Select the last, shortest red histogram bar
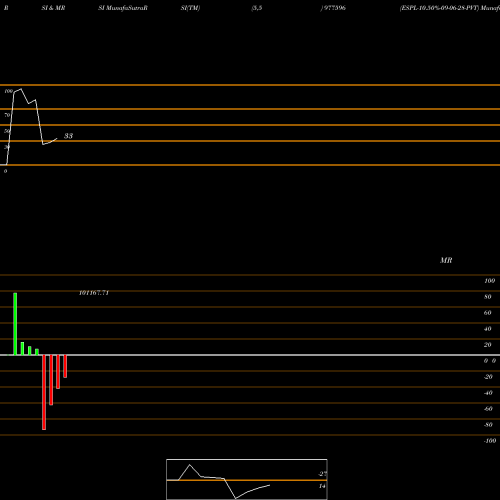 point(65,366)
